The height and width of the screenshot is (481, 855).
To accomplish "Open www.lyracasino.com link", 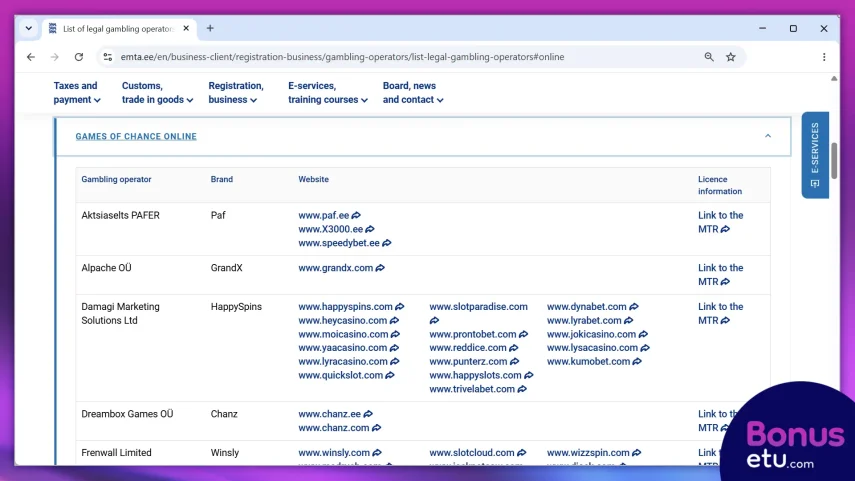I will click(342, 361).
